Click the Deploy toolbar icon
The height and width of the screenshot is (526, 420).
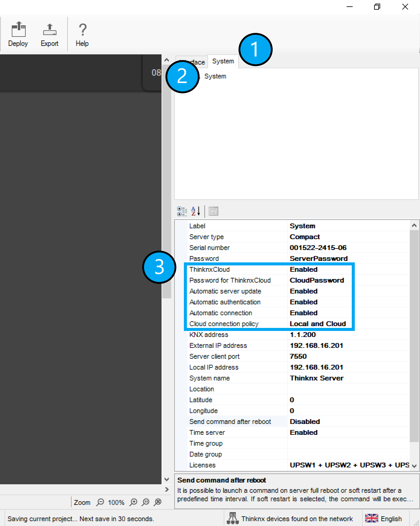18,30
